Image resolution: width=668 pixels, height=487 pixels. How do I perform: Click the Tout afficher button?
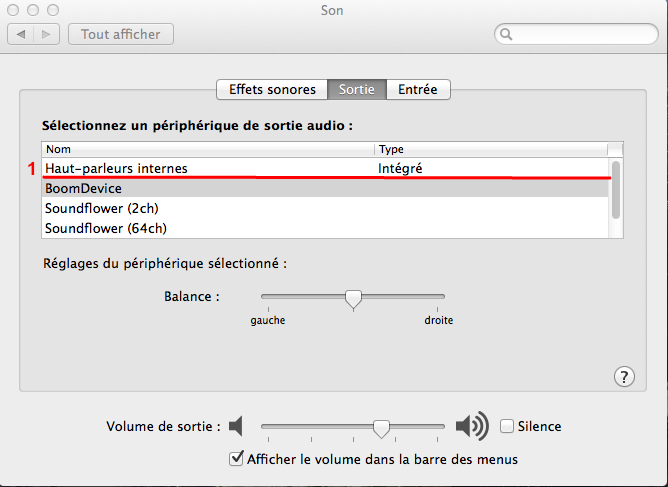point(121,34)
